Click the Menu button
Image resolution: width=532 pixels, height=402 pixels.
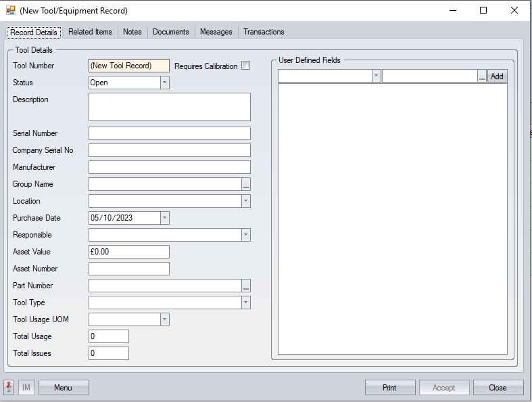tap(63, 388)
